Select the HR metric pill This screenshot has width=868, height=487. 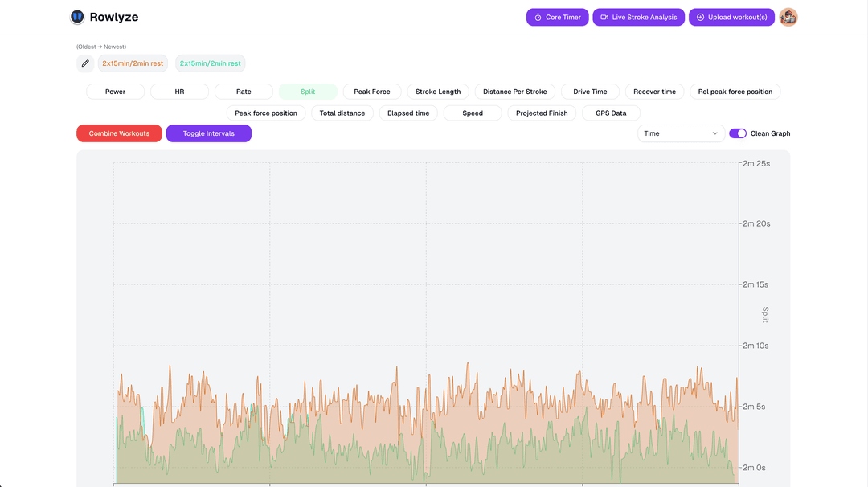click(179, 92)
